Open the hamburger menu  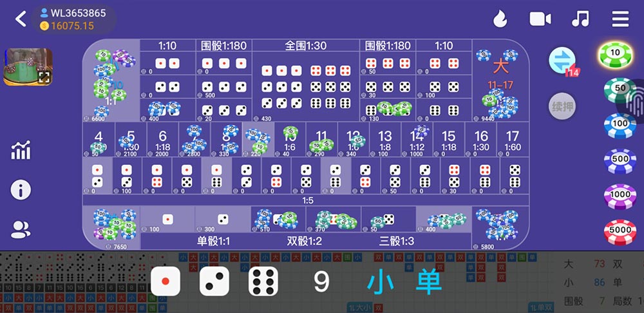pos(620,19)
